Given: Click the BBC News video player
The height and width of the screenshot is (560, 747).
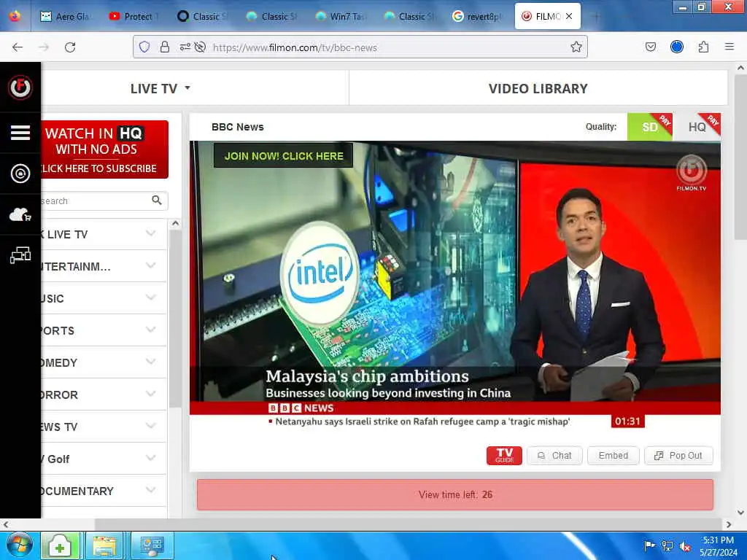Looking at the screenshot, I should [x=455, y=278].
